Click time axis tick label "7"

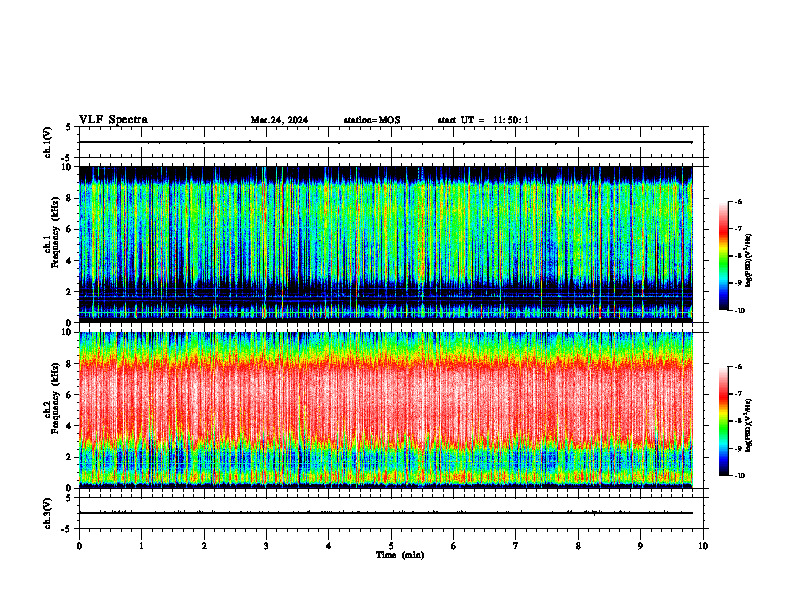[x=516, y=546]
